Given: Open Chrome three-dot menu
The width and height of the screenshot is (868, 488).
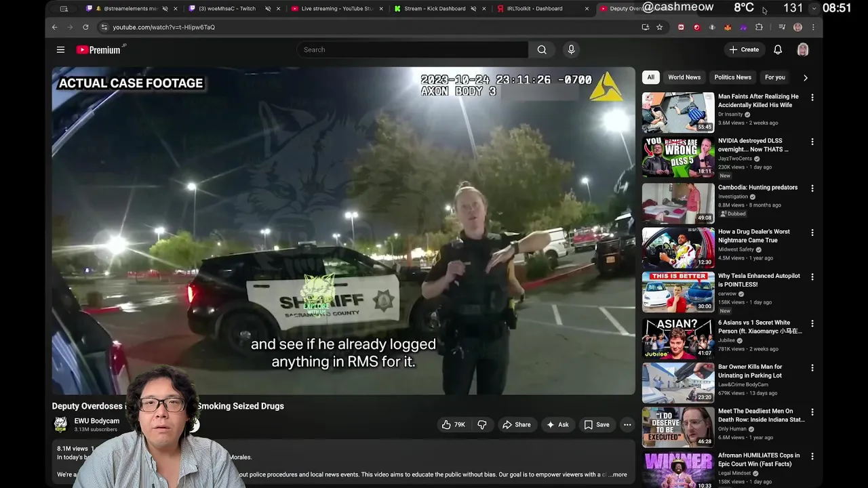Looking at the screenshot, I should click(813, 27).
